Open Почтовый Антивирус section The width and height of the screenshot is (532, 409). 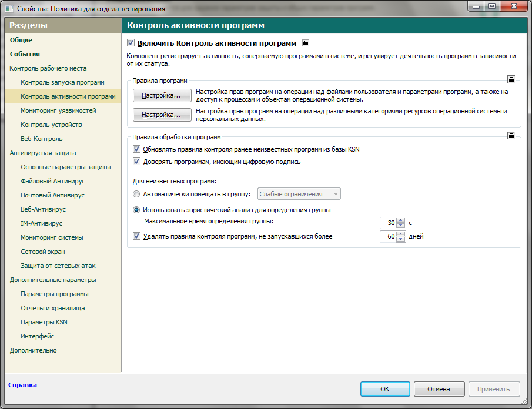[x=52, y=195]
